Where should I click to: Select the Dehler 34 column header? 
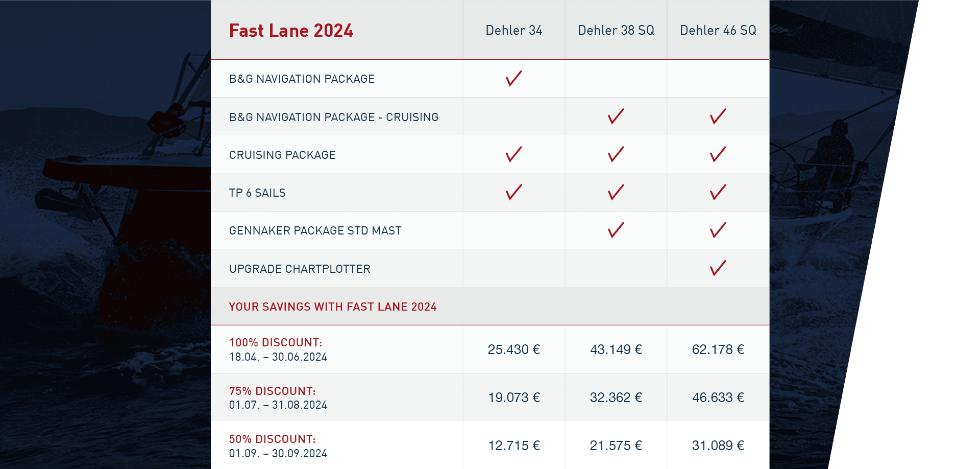513,31
